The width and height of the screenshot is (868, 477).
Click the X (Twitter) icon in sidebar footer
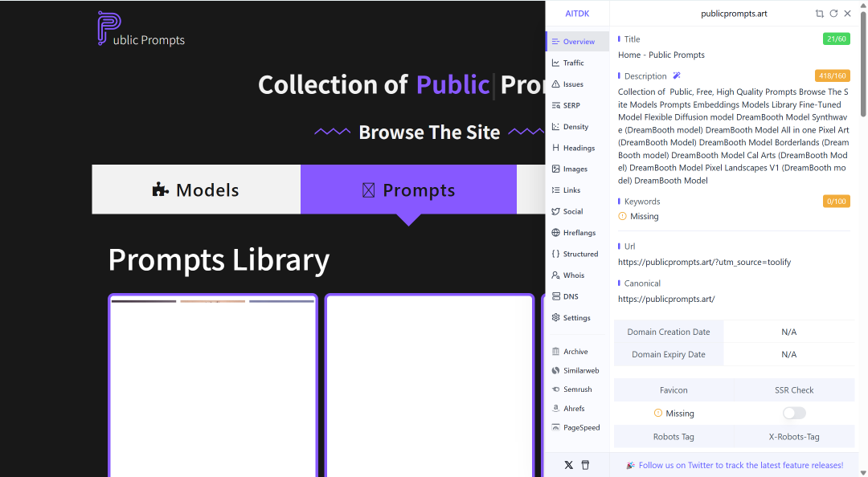click(568, 465)
